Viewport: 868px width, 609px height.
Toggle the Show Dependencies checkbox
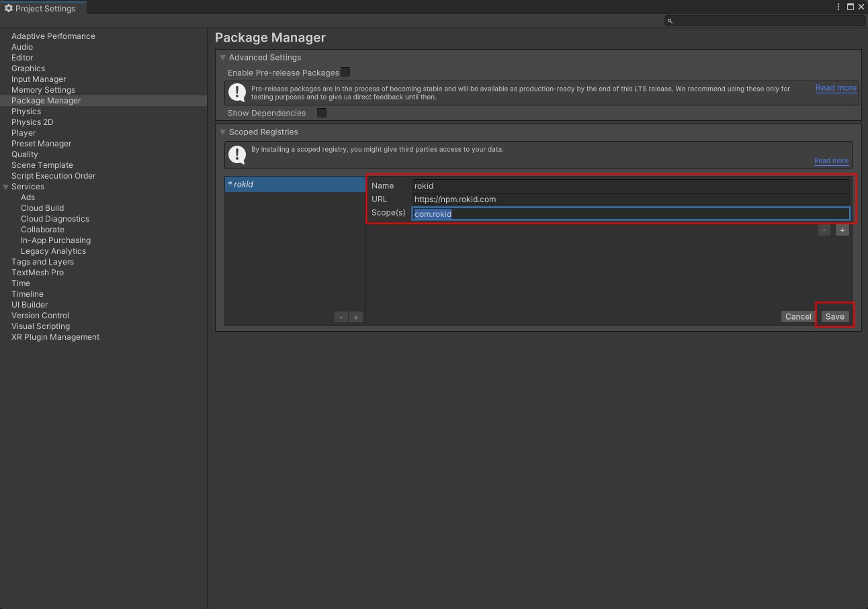322,113
